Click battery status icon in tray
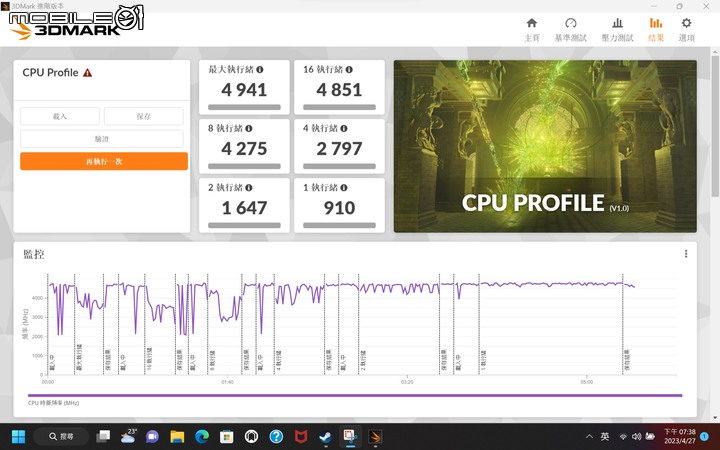Image resolution: width=720 pixels, height=450 pixels. tap(650, 437)
